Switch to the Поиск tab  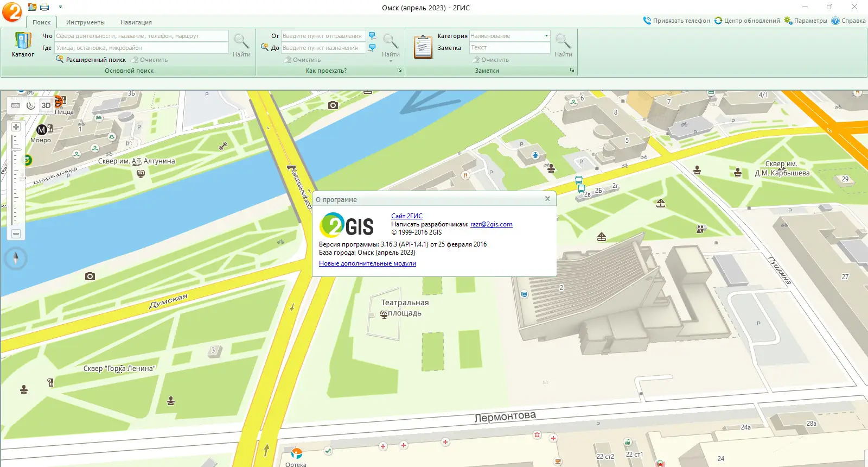41,22
